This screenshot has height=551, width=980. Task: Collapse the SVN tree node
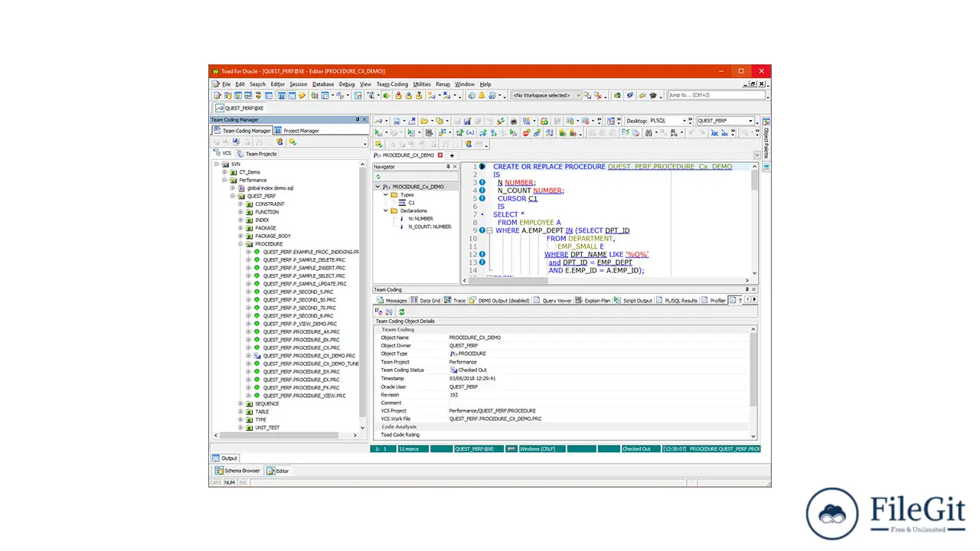pos(217,164)
